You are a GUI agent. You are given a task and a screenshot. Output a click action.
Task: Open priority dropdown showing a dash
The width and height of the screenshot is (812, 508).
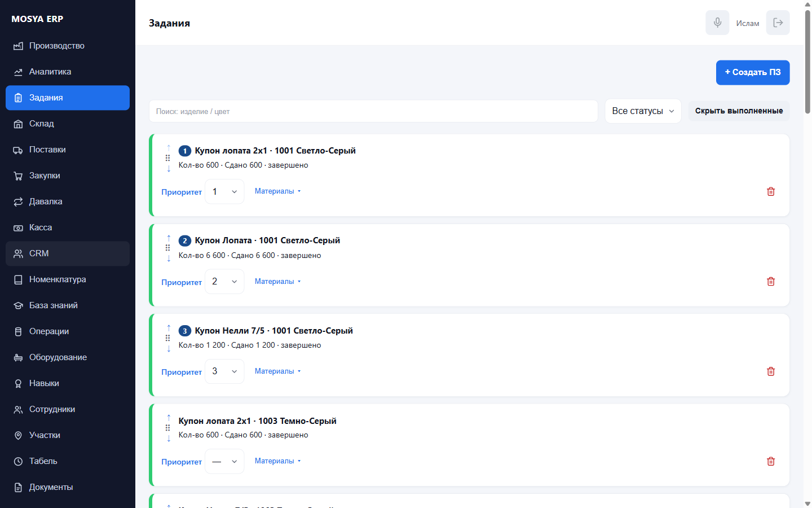(x=224, y=461)
